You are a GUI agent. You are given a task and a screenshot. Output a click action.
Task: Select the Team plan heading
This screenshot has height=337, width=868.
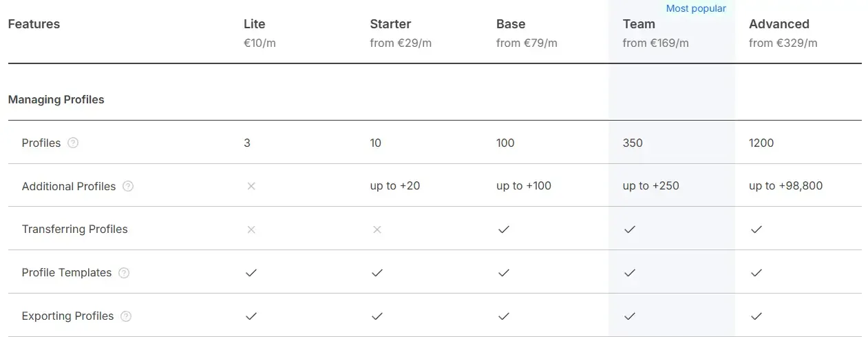tap(639, 24)
